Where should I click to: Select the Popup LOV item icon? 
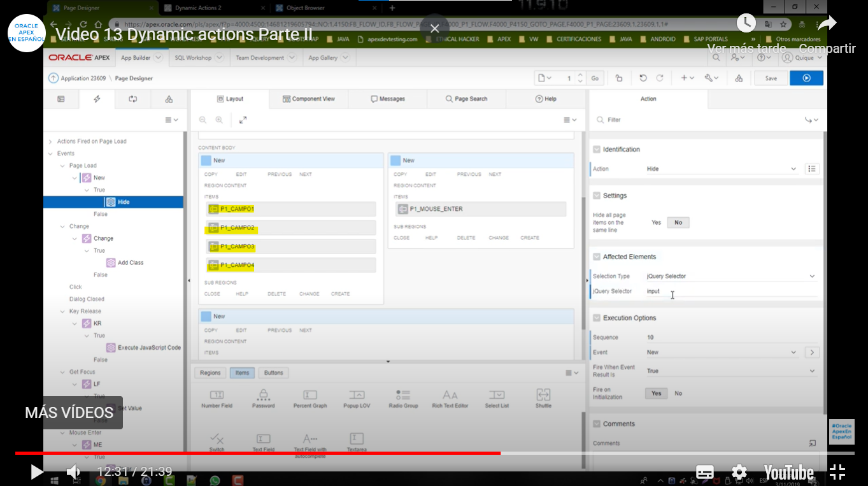click(357, 395)
